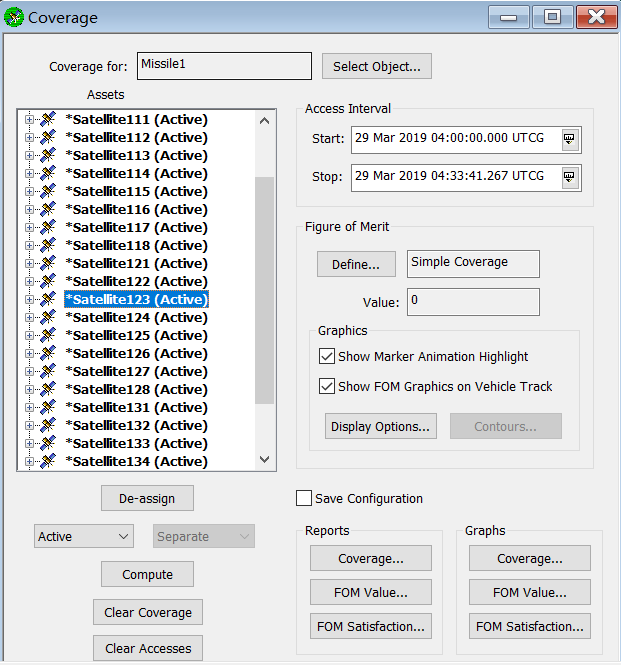621x665 pixels.
Task: Click the satellite icon beside Satellite131
Action: (48, 408)
